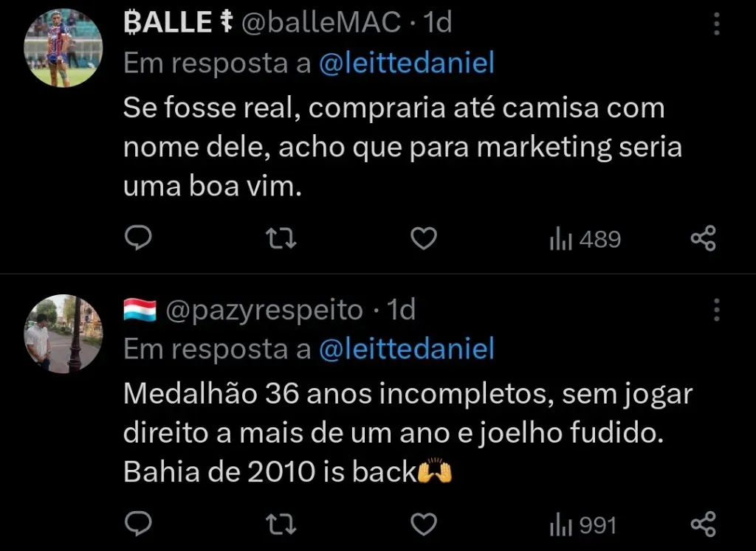Image resolution: width=756 pixels, height=551 pixels.
Task: Like the pazyrespeito tweet
Action: coord(423,524)
